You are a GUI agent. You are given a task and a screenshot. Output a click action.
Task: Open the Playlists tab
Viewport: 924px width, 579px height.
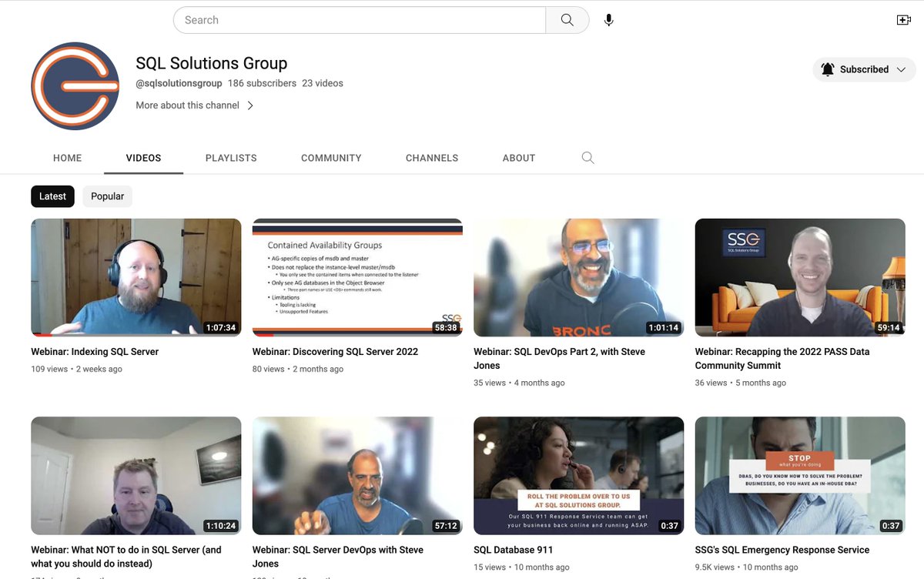click(x=231, y=158)
